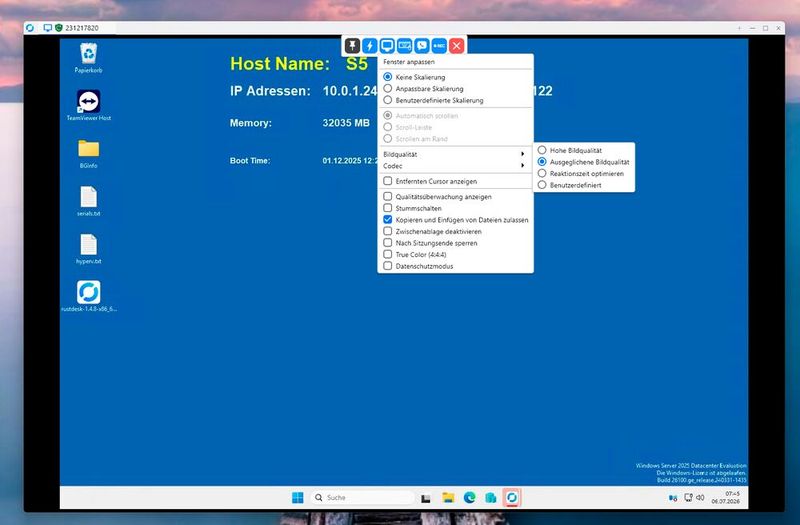Open the remote Windows Start menu
The image size is (800, 525).
(297, 497)
